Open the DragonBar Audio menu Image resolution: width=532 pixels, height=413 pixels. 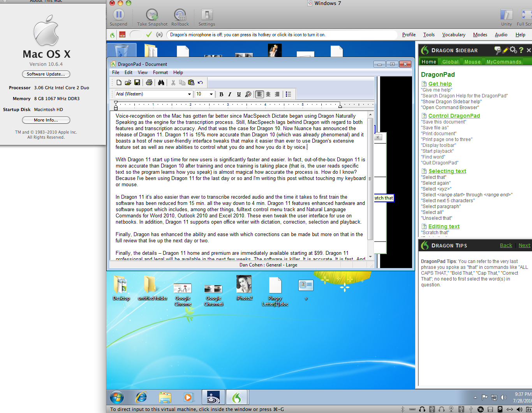click(501, 35)
